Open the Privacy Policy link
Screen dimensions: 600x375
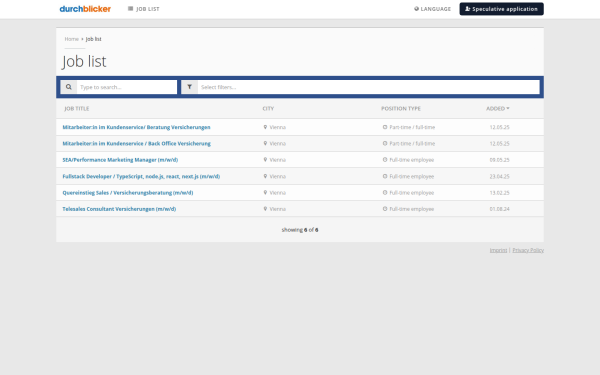click(528, 250)
